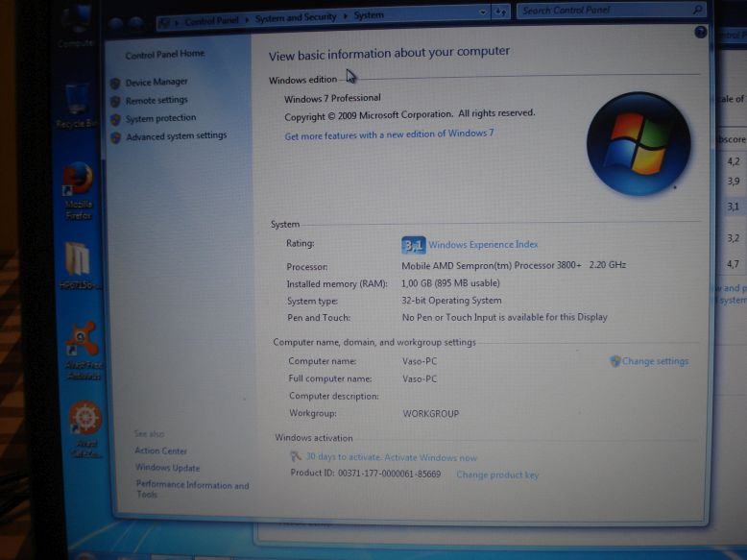Click the 1,00 GB installed memory value
The image size is (747, 560).
[450, 283]
